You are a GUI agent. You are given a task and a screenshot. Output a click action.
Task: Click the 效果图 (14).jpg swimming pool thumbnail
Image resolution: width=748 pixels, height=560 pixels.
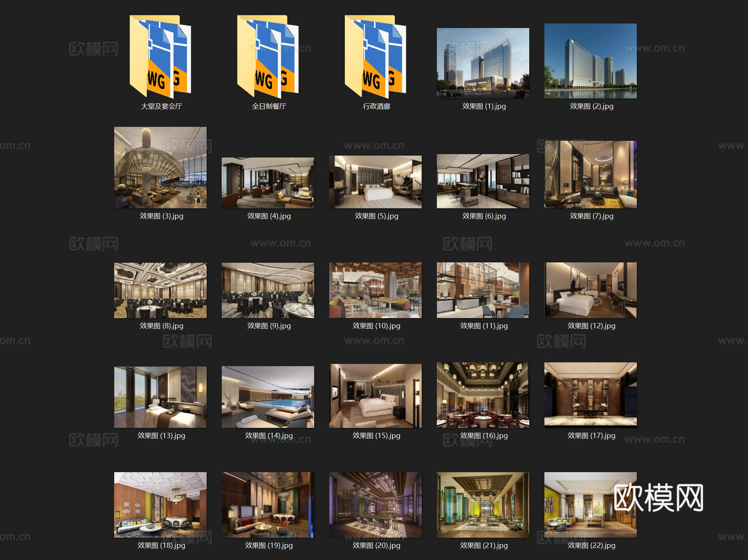point(268,397)
